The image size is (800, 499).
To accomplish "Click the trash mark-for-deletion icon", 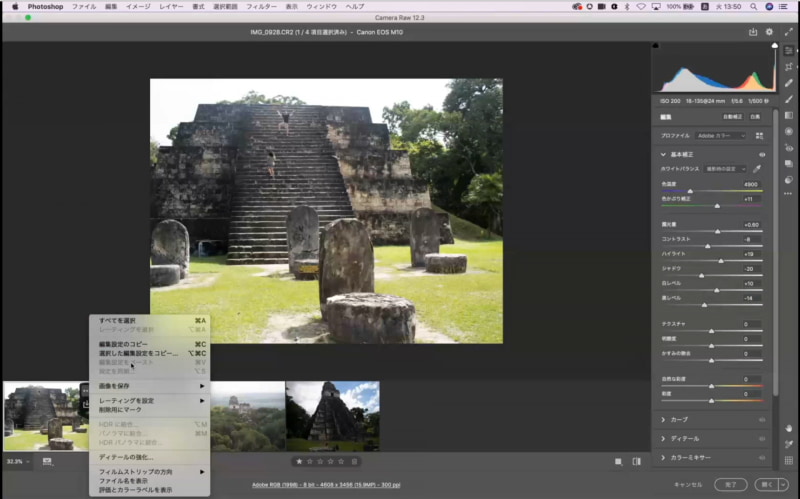I will pos(354,462).
